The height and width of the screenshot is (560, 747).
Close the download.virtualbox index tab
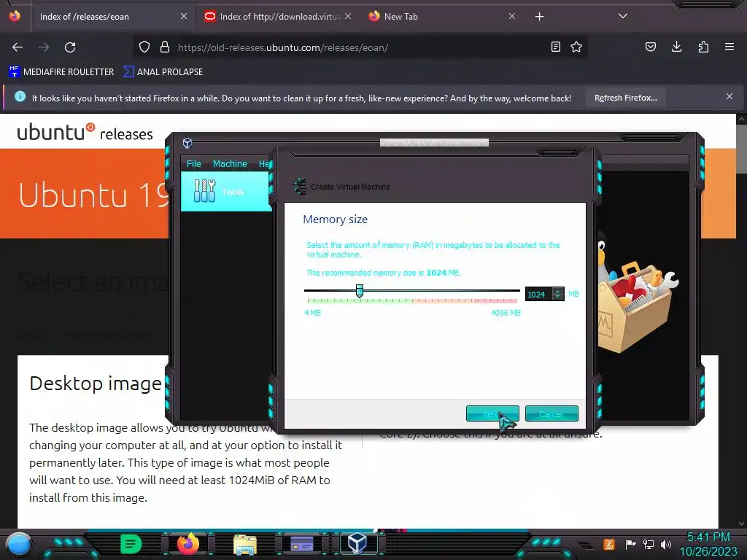pyautogui.click(x=348, y=17)
